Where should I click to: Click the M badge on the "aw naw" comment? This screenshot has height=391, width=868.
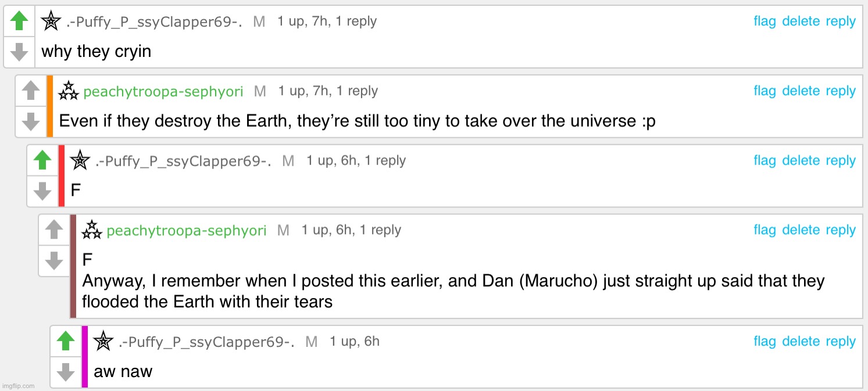310,342
